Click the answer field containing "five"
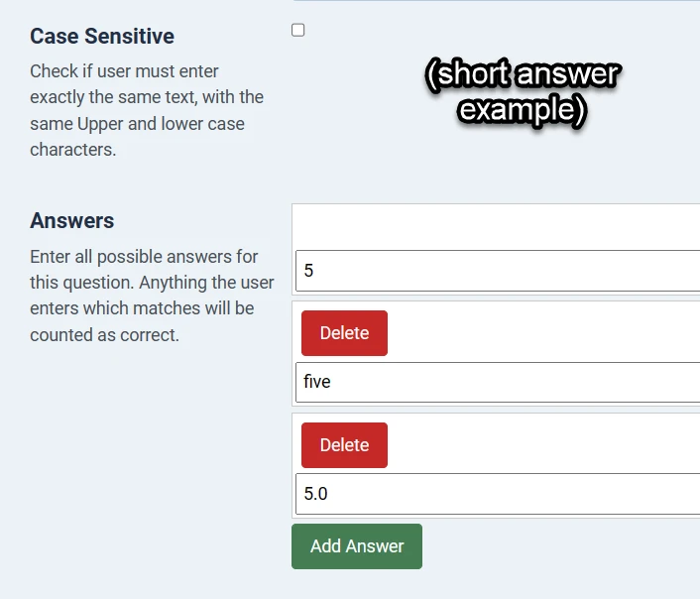Image resolution: width=700 pixels, height=599 pixels. (498, 382)
